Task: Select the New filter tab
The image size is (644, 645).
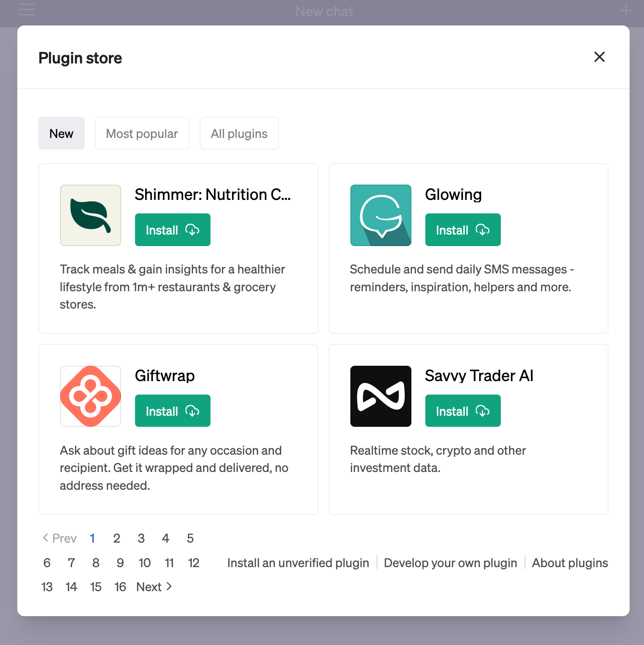Action: [x=62, y=133]
